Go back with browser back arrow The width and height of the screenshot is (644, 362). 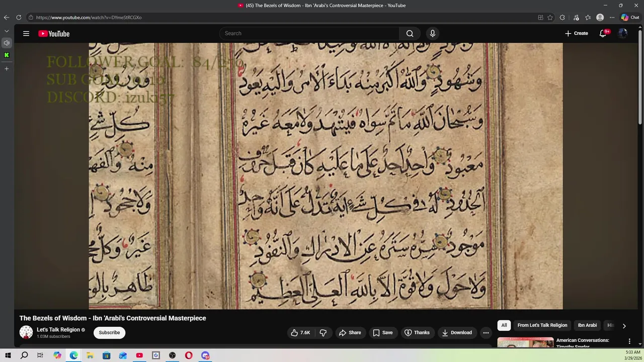point(7,18)
